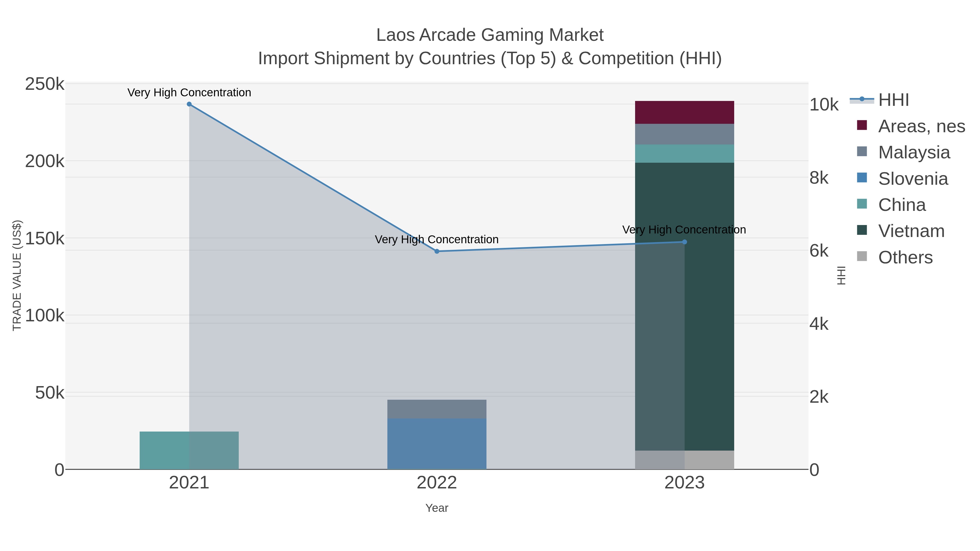
Task: Click the Year axis title
Action: coord(437,508)
